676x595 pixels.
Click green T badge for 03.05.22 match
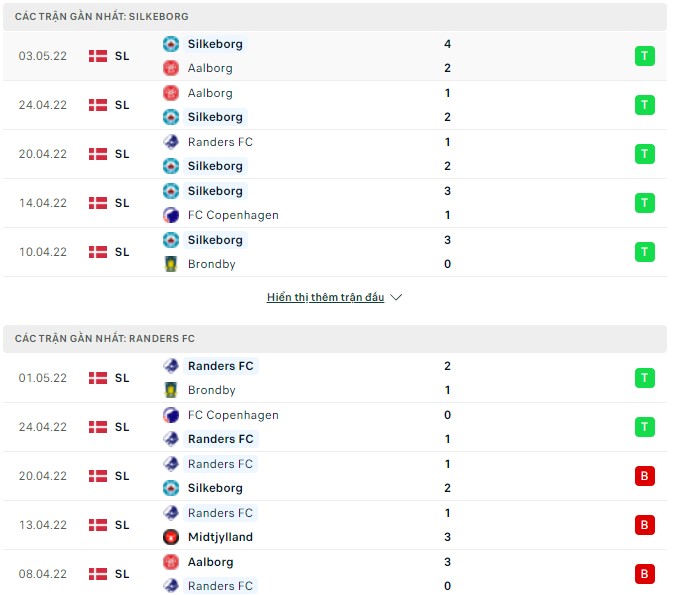point(645,56)
